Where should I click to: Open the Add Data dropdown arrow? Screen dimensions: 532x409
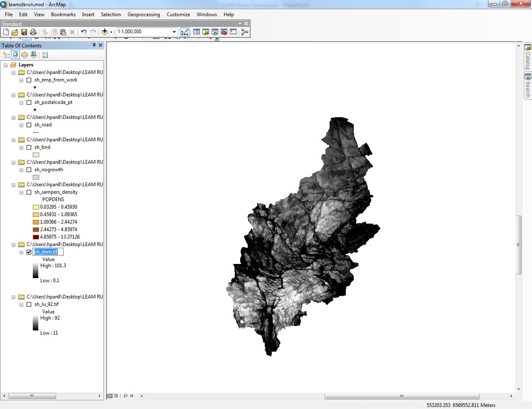[111, 32]
